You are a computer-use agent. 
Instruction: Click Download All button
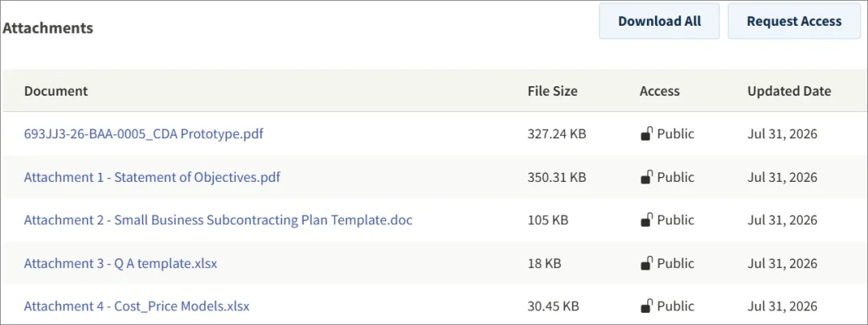coord(659,21)
